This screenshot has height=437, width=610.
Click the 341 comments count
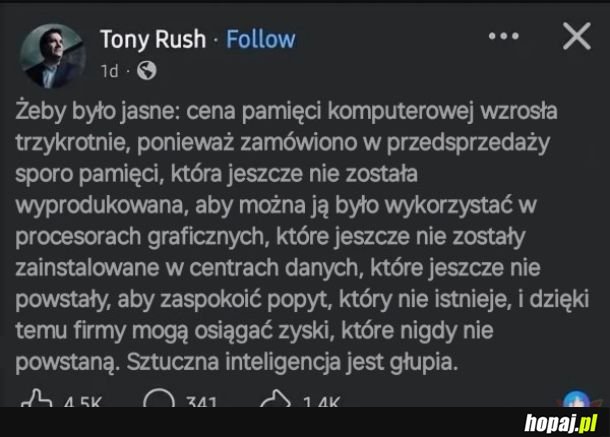(x=201, y=403)
